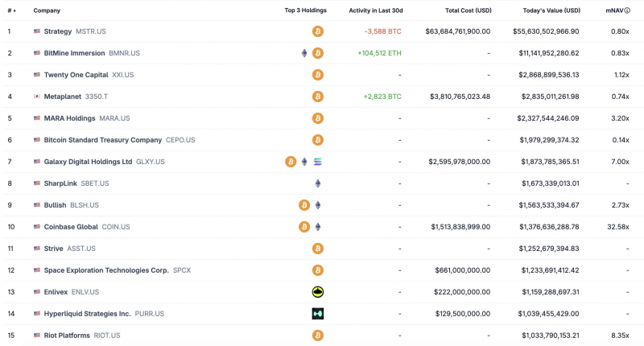Click the Company column header
The image size is (644, 346).
pyautogui.click(x=47, y=10)
